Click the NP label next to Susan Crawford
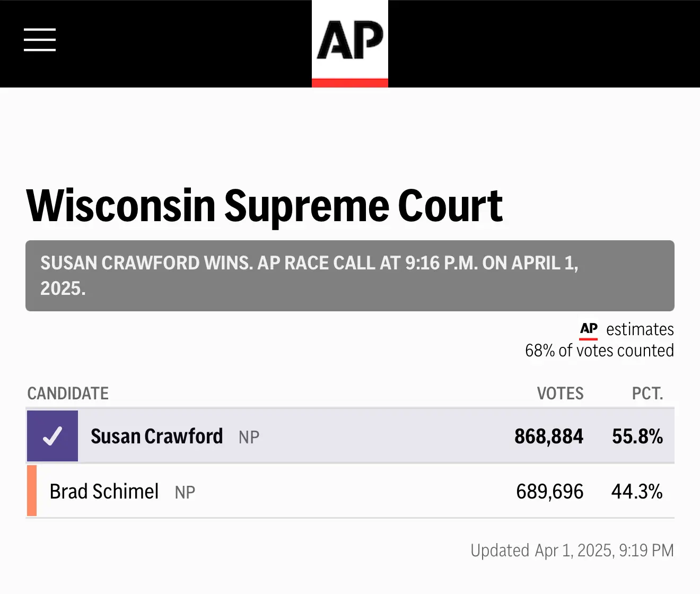This screenshot has width=700, height=594. pyautogui.click(x=249, y=438)
